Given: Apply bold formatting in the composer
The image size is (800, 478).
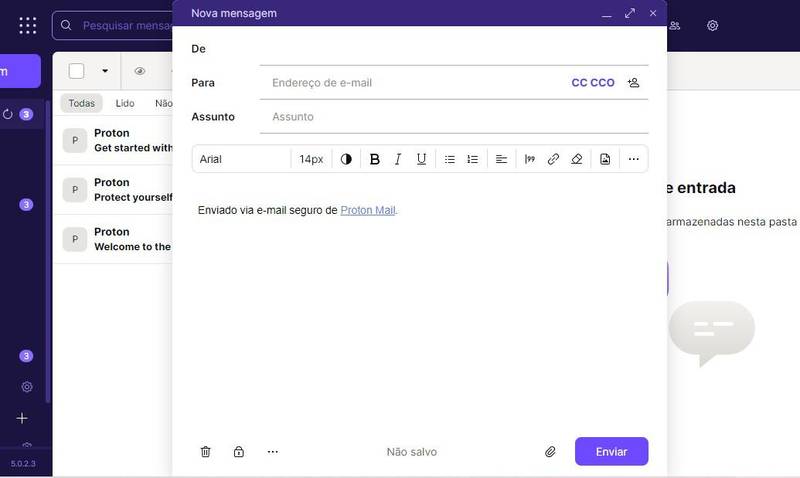Looking at the screenshot, I should (x=374, y=159).
